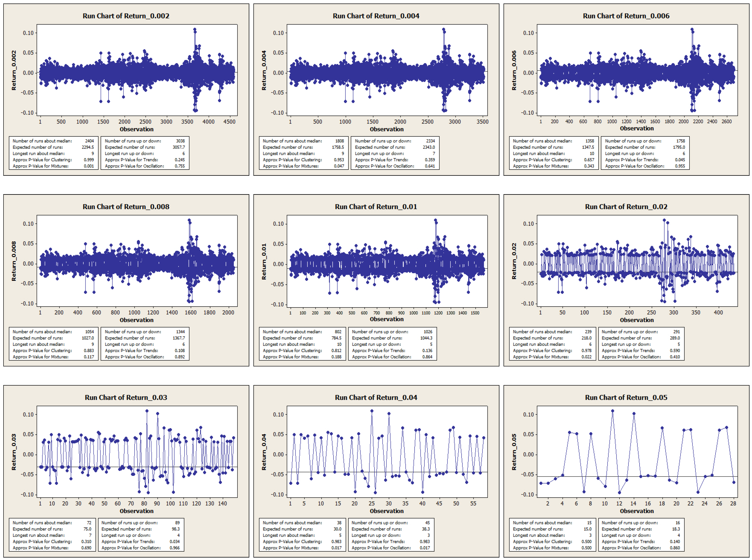The height and width of the screenshot is (560, 752).
Task: Click the Return_0.02 vertical axis label
Action: 514,261
